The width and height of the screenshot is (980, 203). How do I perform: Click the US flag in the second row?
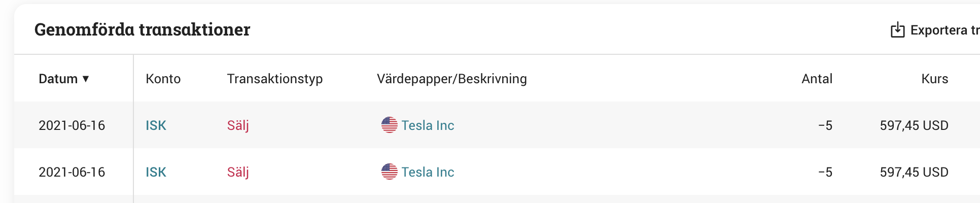(x=389, y=172)
